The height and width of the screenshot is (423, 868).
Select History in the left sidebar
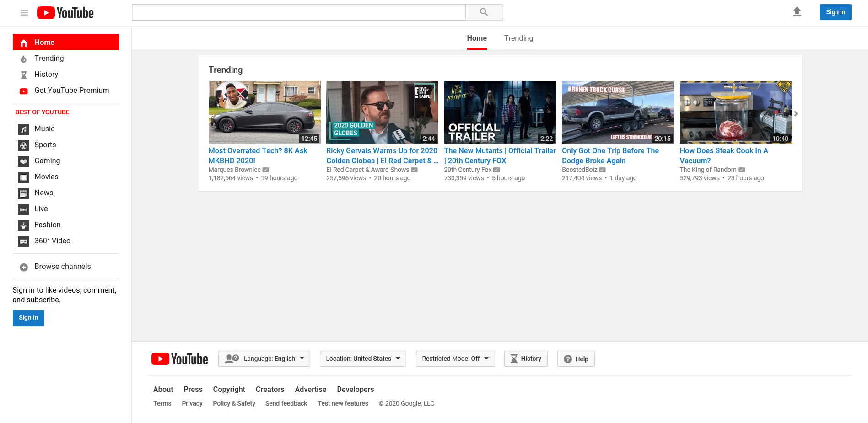point(46,75)
